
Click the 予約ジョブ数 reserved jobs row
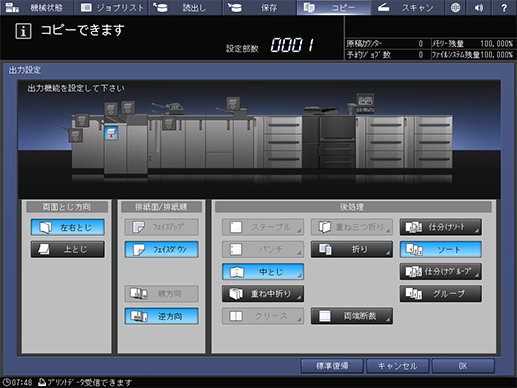[386, 55]
